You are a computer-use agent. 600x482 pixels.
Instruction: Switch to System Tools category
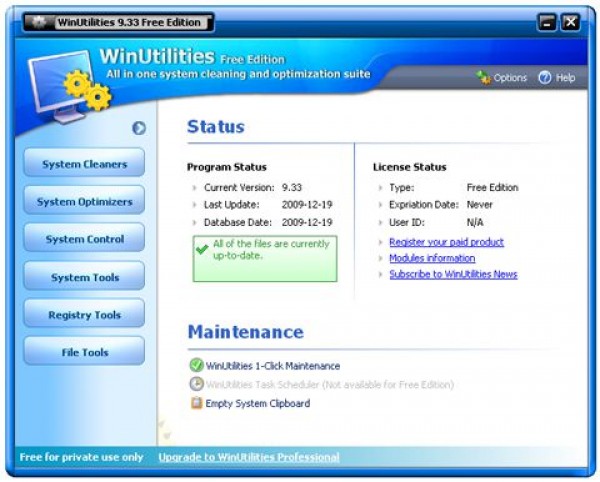[x=84, y=277]
